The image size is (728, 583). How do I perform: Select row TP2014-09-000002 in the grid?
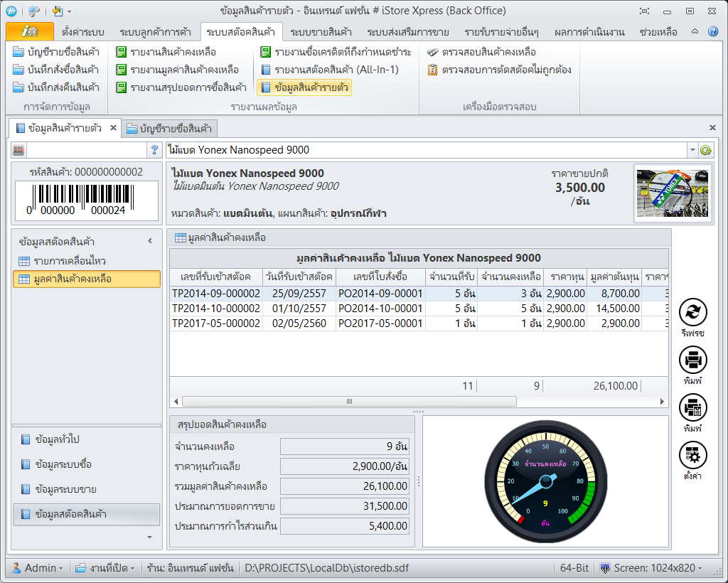[419, 294]
